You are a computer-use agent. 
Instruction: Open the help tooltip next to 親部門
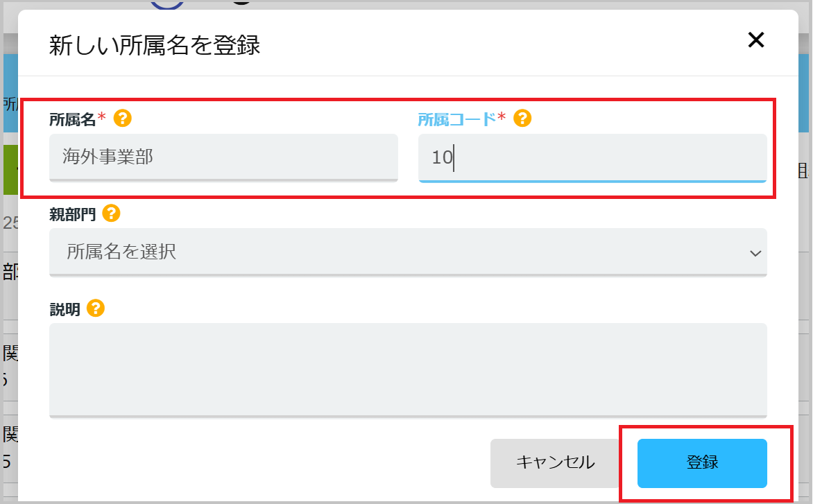pos(111,213)
